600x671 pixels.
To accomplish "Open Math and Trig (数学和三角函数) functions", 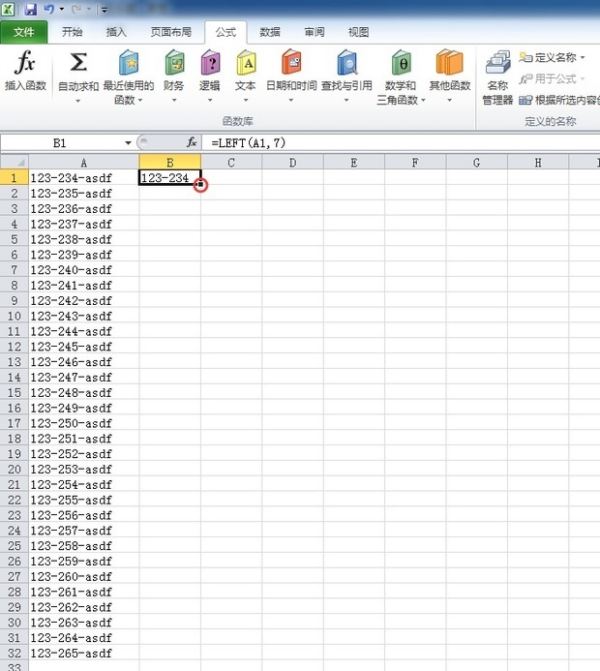I will tap(401, 66).
